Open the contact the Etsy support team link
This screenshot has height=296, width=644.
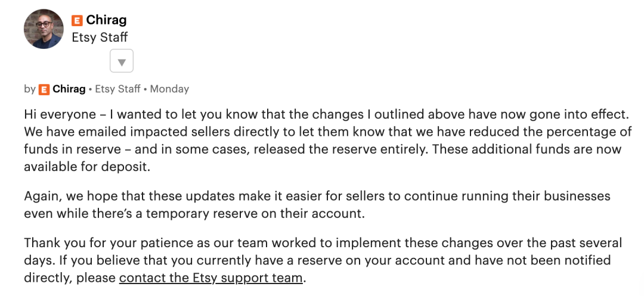click(x=210, y=278)
